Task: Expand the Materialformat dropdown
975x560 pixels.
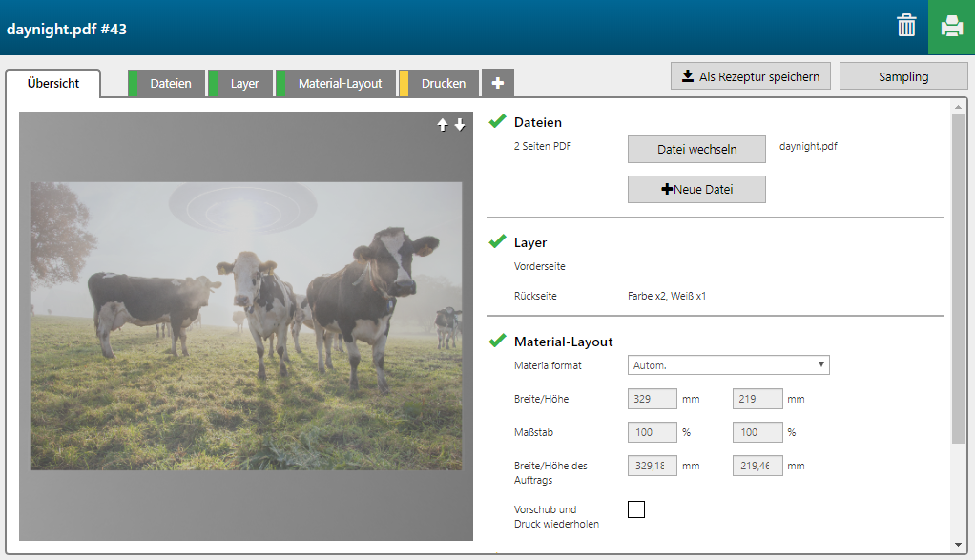Action: (x=729, y=364)
